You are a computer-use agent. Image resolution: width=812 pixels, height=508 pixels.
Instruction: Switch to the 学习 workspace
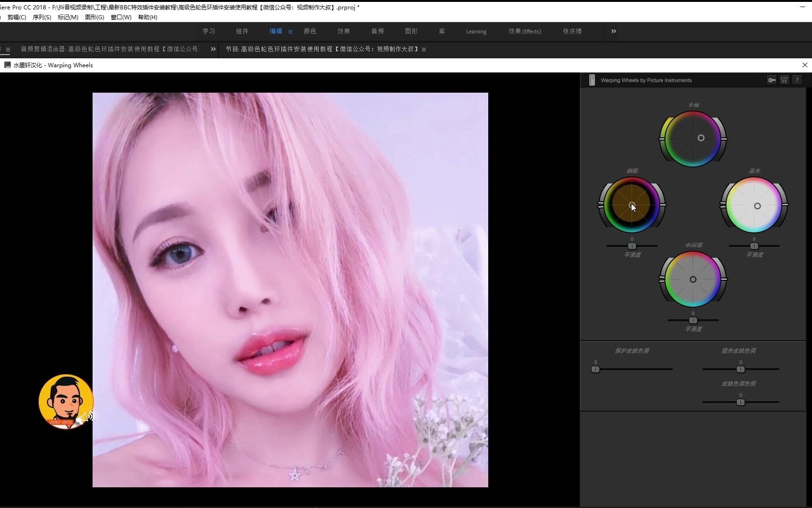(x=209, y=31)
